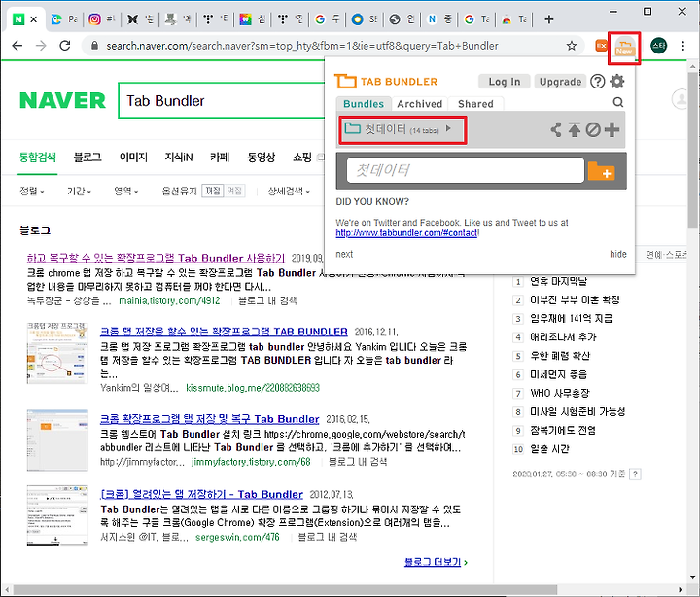Viewport: 700px width, 597px height.
Task: Click the Naver search box
Action: point(222,101)
